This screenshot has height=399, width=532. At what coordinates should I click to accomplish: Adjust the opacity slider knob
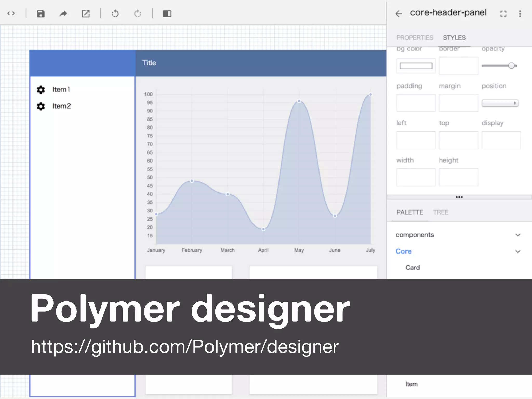click(511, 66)
